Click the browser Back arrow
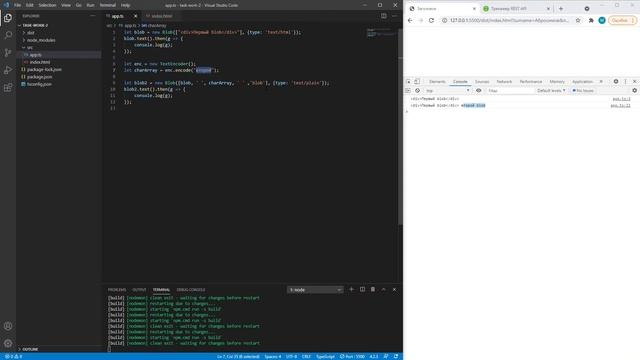The image size is (640, 360). point(410,20)
